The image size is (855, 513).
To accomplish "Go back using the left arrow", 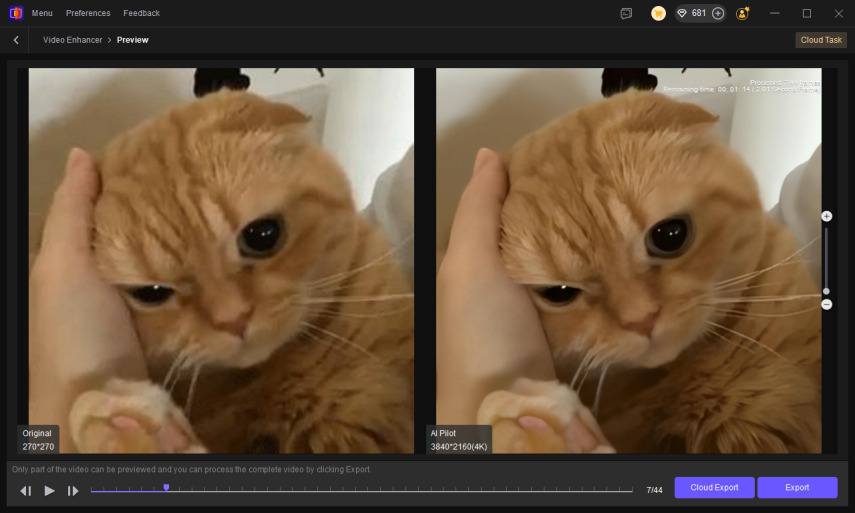I will pyautogui.click(x=16, y=40).
